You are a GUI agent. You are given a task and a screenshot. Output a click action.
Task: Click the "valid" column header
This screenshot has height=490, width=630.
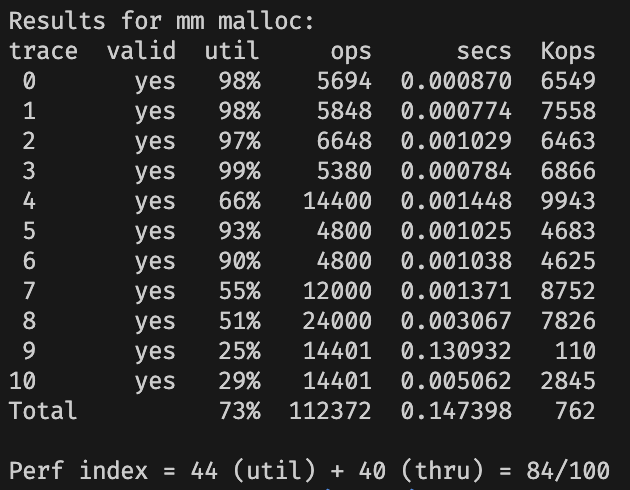(141, 51)
